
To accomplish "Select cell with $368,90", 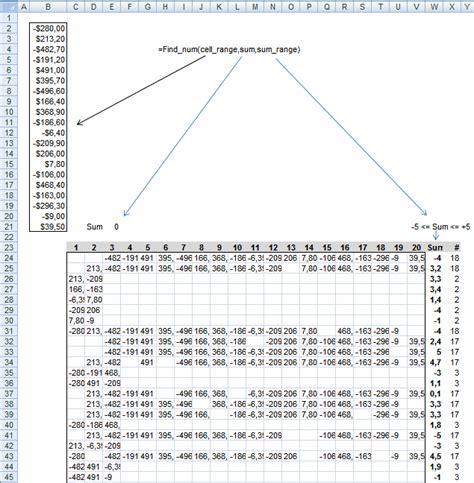I will 48,112.
